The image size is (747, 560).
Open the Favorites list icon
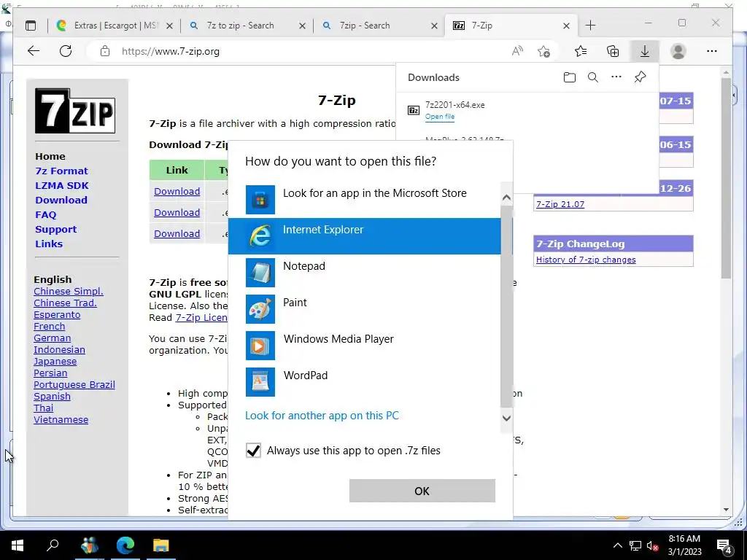click(x=581, y=51)
